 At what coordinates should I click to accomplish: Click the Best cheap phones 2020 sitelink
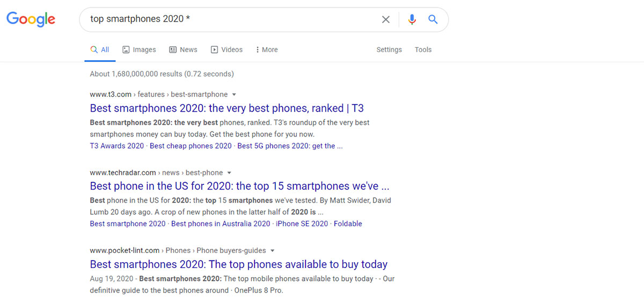(191, 146)
